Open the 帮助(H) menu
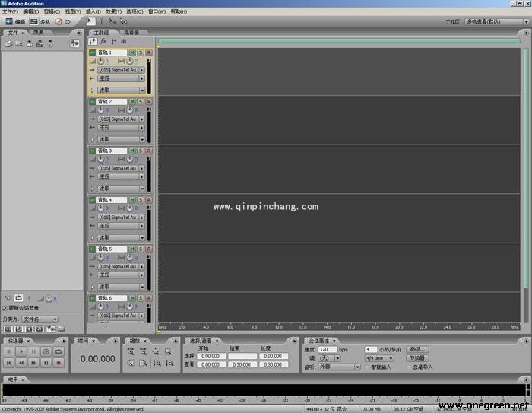This screenshot has width=532, height=413. (179, 11)
